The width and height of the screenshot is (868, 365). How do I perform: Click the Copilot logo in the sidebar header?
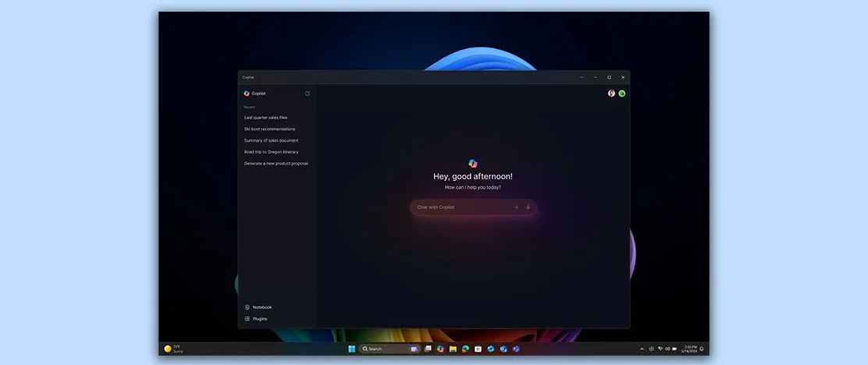pos(247,94)
